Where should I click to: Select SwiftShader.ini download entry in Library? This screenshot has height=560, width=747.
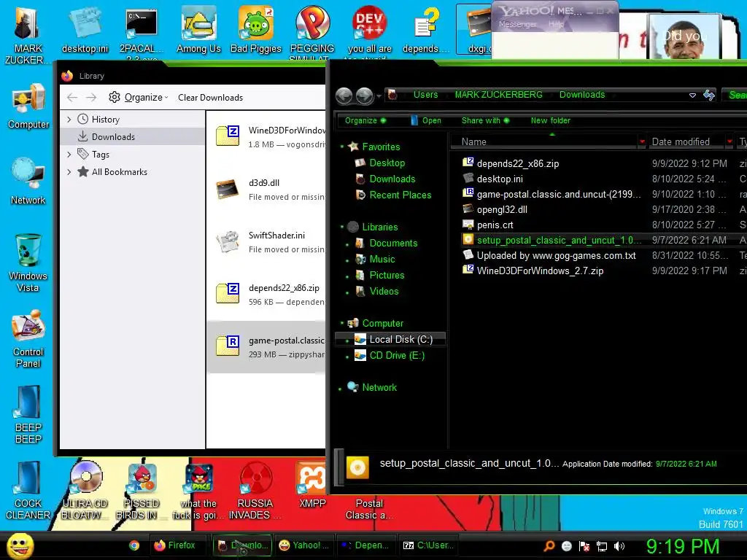[267, 242]
